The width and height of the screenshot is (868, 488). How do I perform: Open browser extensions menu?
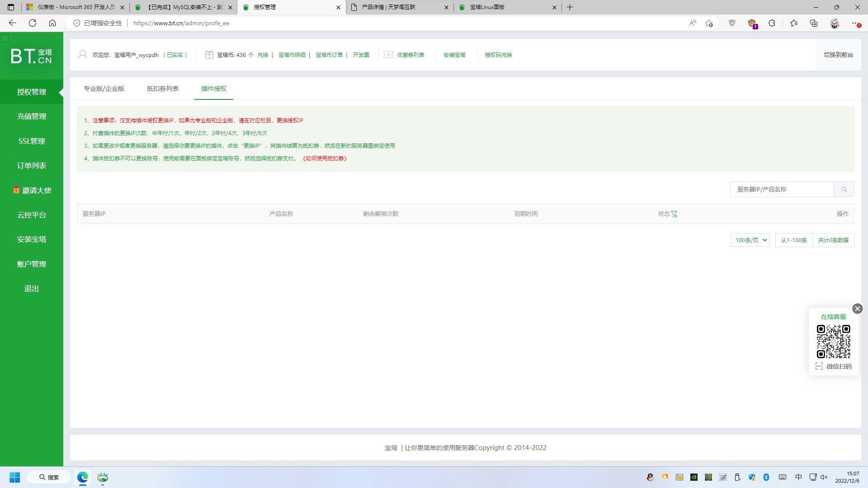coord(772,23)
